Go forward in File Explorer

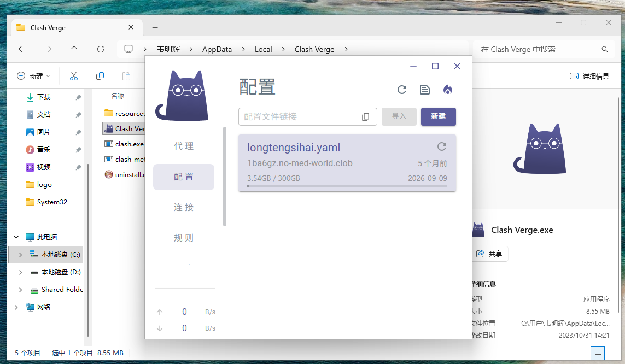point(48,49)
